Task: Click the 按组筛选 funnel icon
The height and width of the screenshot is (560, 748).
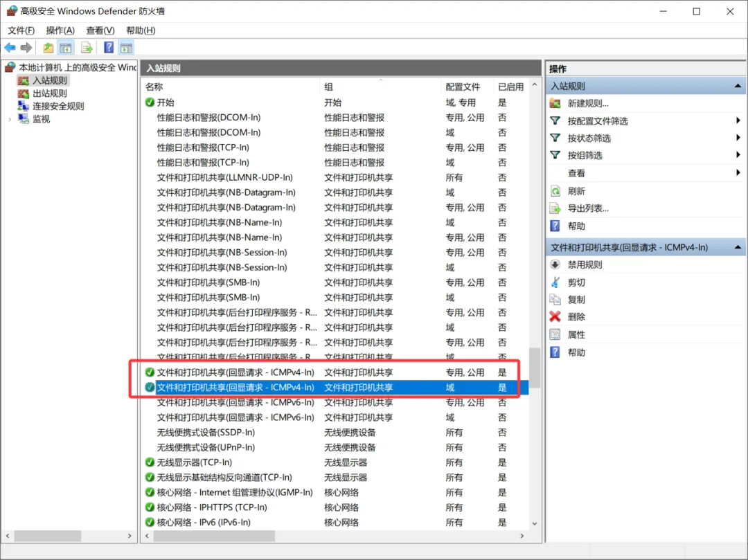Action: pos(555,155)
